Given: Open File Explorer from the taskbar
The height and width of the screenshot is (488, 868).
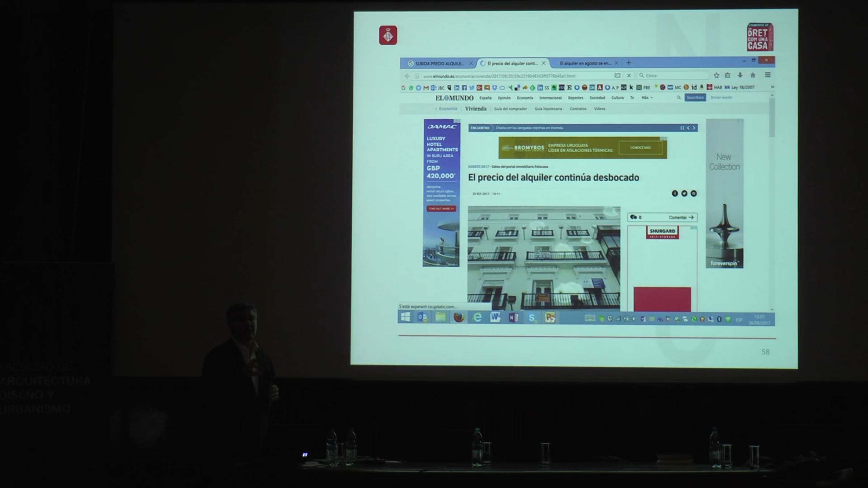Looking at the screenshot, I should (440, 317).
